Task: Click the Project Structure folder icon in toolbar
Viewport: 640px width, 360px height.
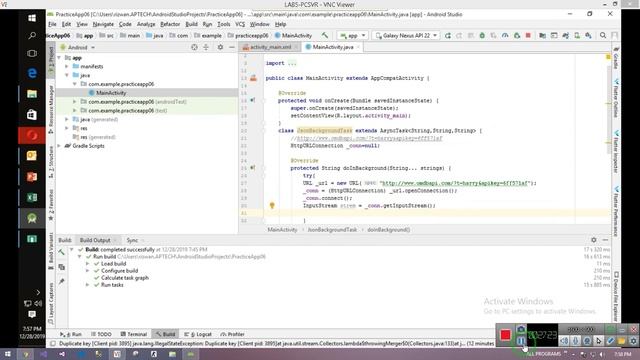Action: click(542, 36)
